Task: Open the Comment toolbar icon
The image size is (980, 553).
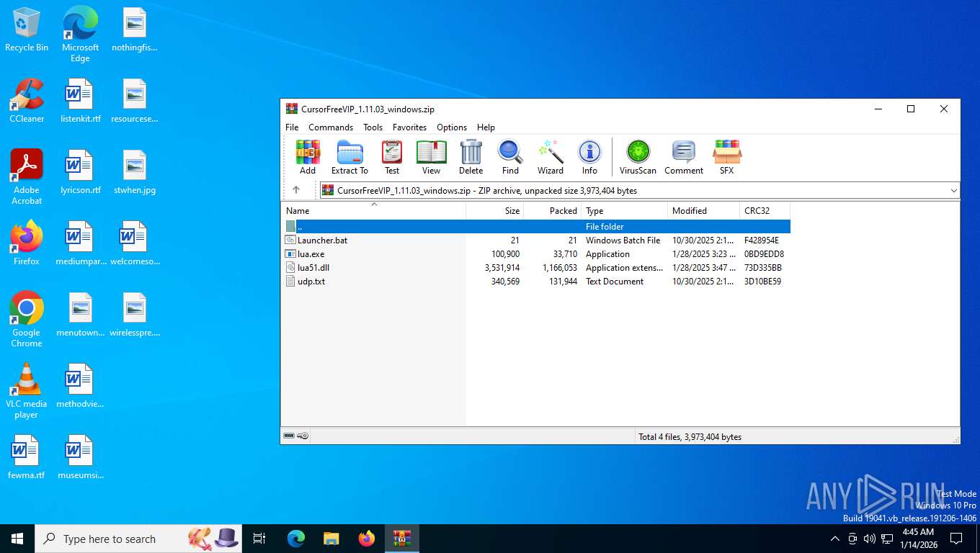Action: coord(684,157)
